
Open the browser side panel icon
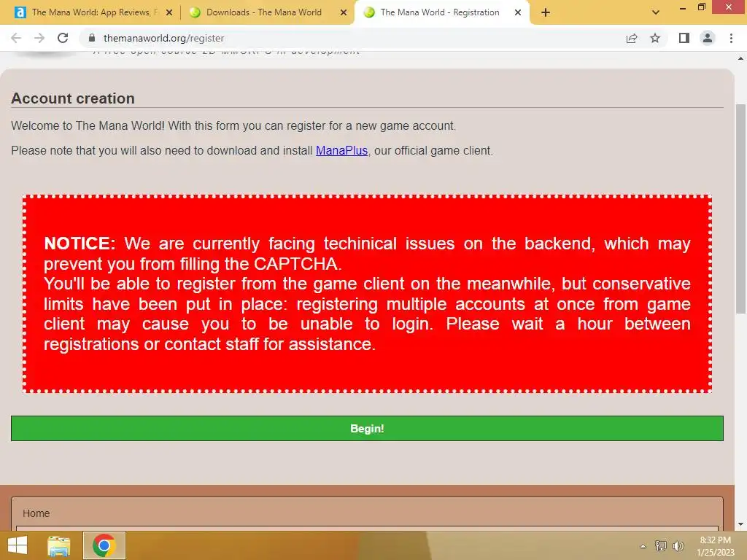coord(684,38)
